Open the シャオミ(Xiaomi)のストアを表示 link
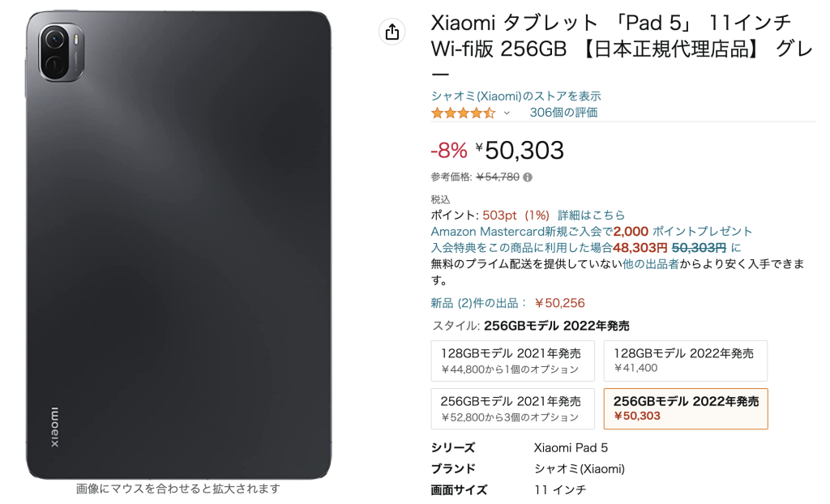This screenshot has height=504, width=830. click(516, 96)
